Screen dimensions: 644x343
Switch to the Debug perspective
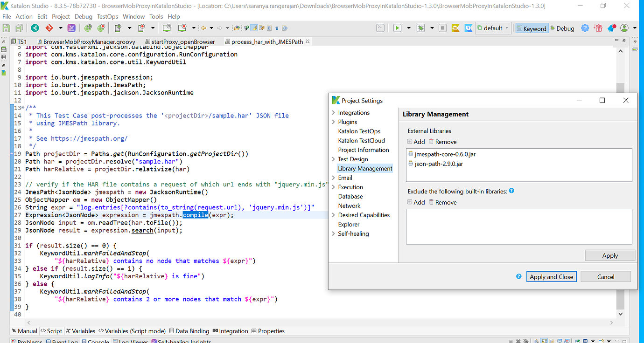pos(562,28)
